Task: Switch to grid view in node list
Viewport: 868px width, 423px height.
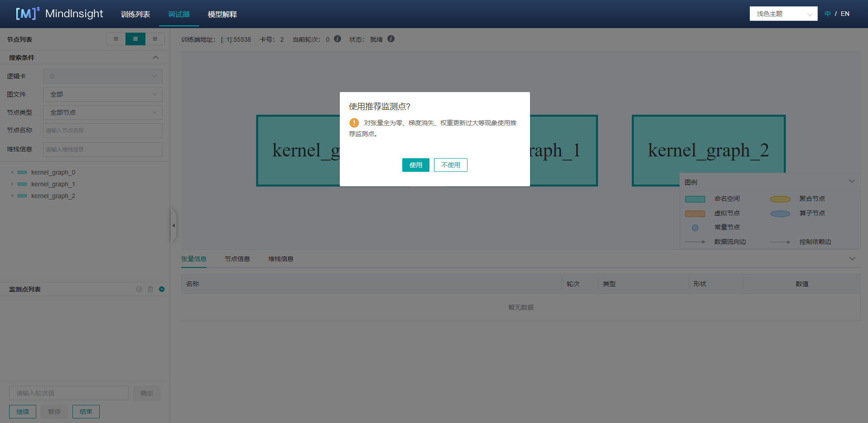Action: pyautogui.click(x=135, y=39)
